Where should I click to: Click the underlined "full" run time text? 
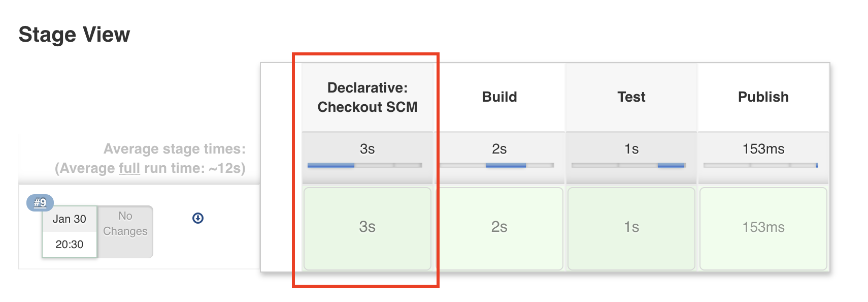(129, 168)
